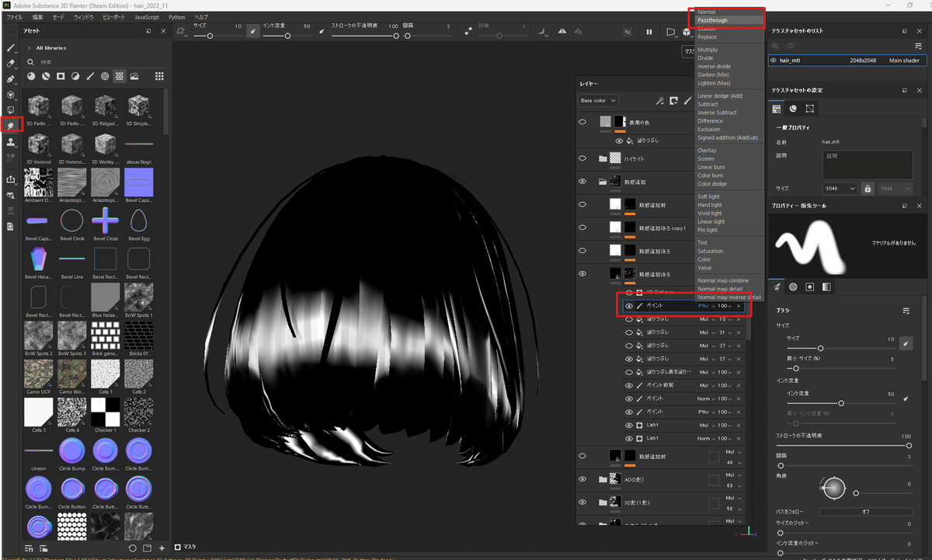The width and height of the screenshot is (932, 560).
Task: Filter assets by environment maps icon
Action: tap(134, 76)
